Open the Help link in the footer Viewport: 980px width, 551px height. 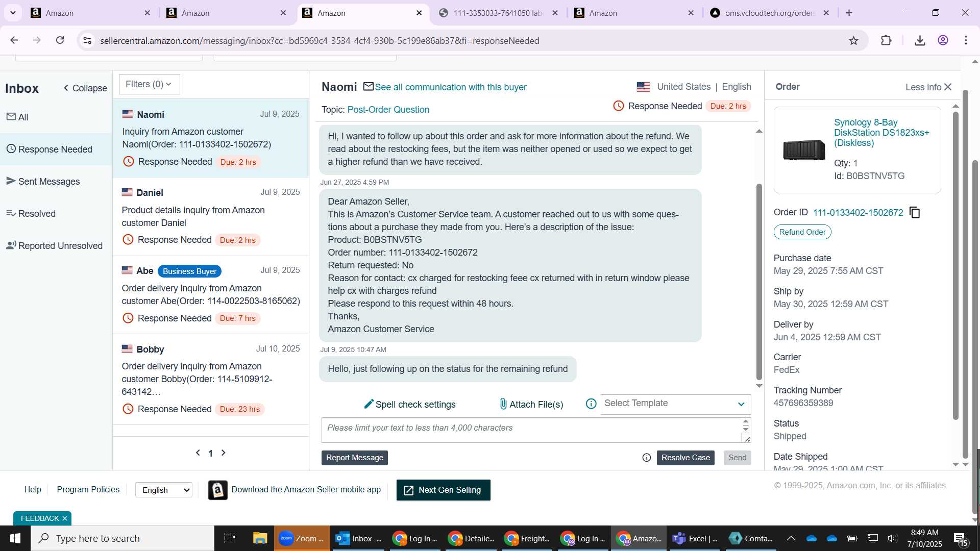33,489
